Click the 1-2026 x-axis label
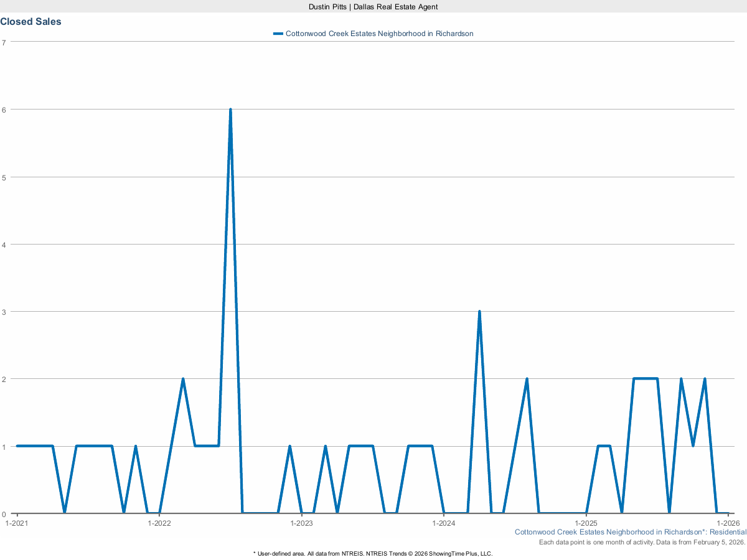The height and width of the screenshot is (560, 747). click(728, 523)
